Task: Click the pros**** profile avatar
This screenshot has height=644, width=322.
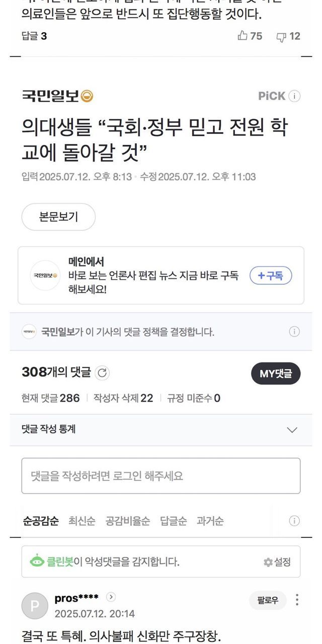Action: point(35,606)
